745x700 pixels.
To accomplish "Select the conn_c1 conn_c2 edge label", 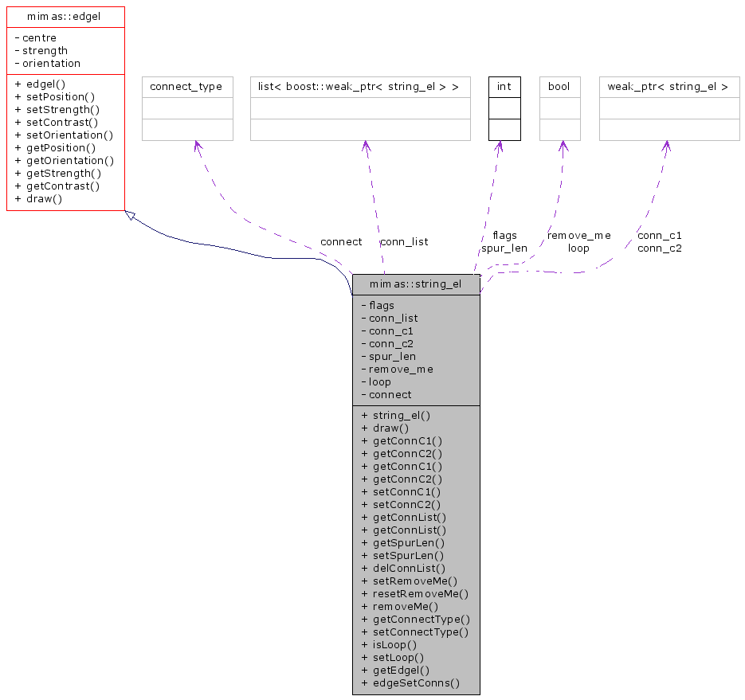I will [x=659, y=241].
